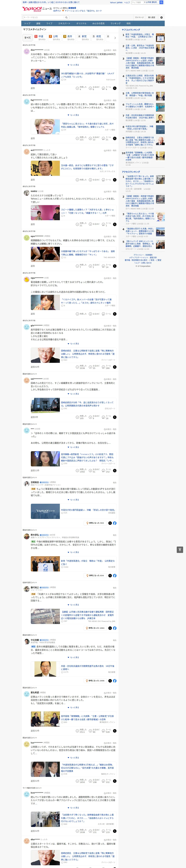Click the うーん reaction with 152 count

(x=106, y=471)
